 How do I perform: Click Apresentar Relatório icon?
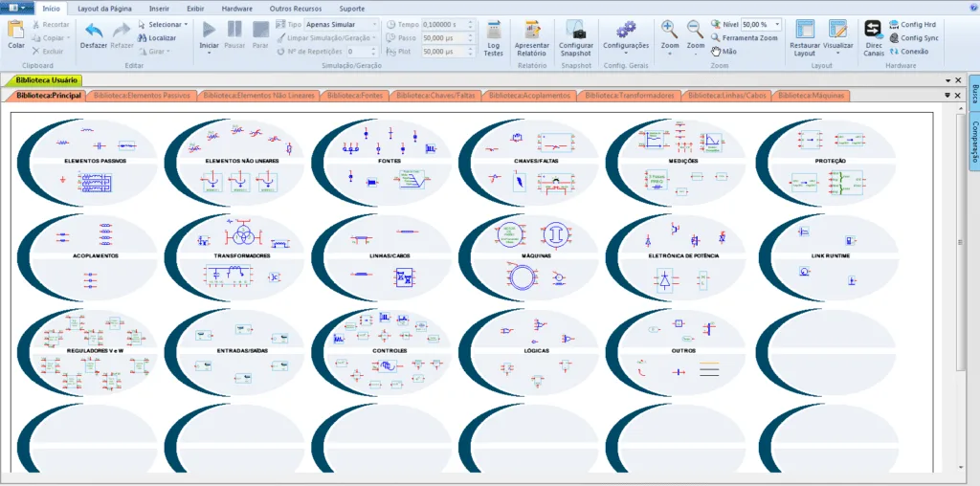pyautogui.click(x=532, y=30)
